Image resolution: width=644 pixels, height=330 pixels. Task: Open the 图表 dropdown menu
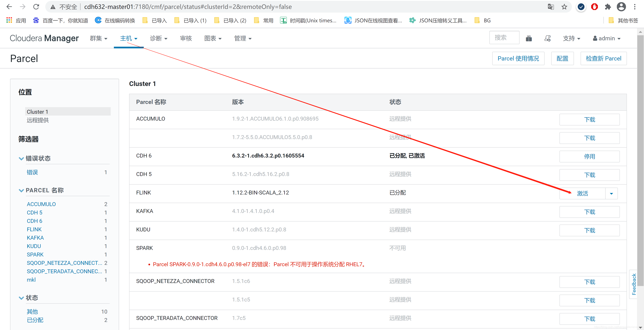pyautogui.click(x=213, y=38)
